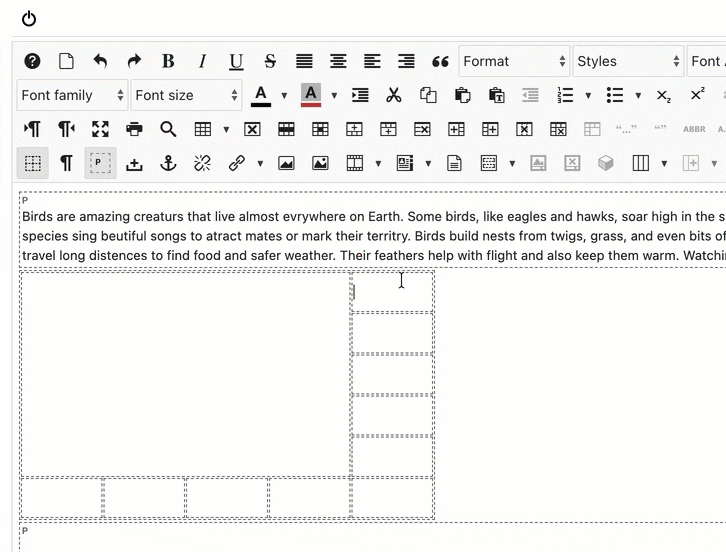Open the Format dropdown

514,61
